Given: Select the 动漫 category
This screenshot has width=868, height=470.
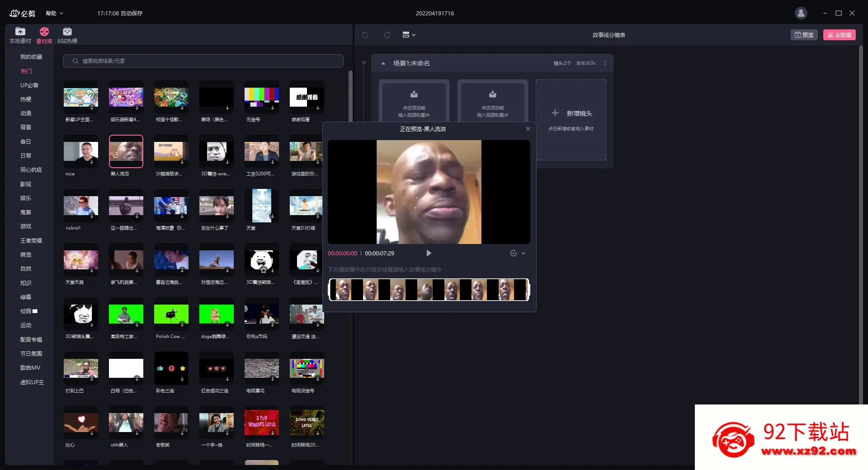Looking at the screenshot, I should (26, 113).
